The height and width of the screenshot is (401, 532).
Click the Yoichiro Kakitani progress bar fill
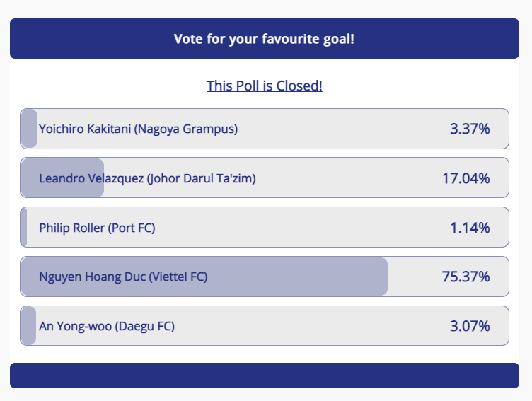point(29,129)
